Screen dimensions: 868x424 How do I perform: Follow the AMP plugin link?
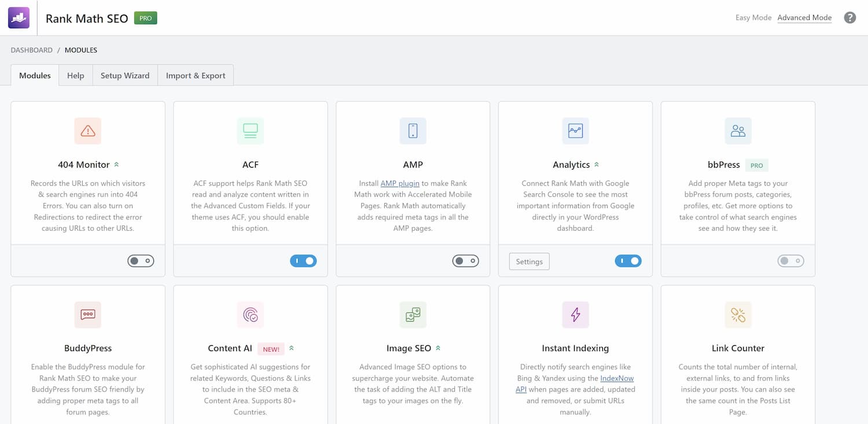pyautogui.click(x=400, y=183)
